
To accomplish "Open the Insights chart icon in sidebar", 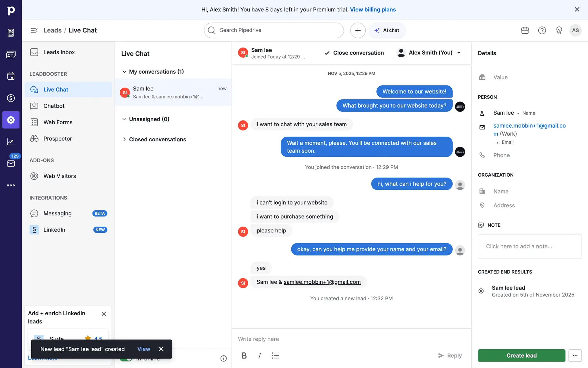I will [x=11, y=142].
